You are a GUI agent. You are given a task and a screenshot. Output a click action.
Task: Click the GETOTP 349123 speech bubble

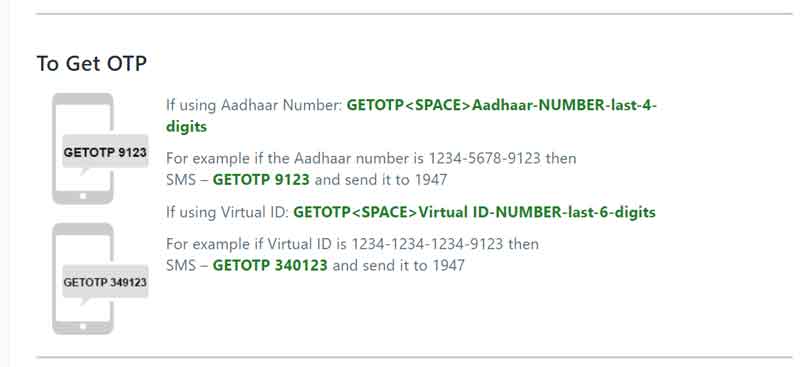point(105,282)
